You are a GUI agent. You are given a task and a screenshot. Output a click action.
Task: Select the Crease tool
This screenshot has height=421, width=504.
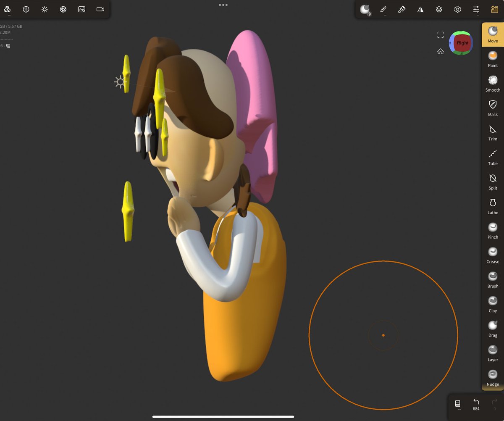pos(493,255)
